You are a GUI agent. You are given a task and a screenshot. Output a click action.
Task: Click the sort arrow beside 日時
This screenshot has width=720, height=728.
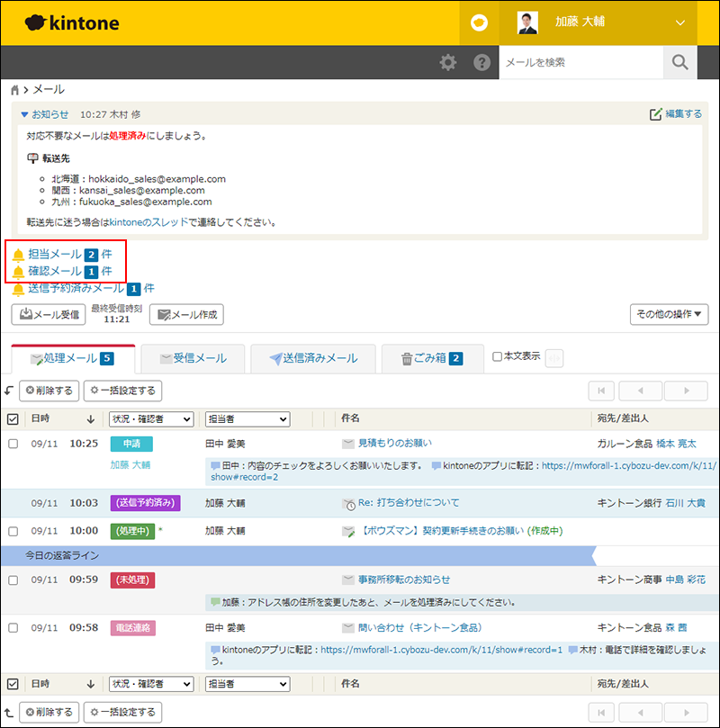click(90, 419)
